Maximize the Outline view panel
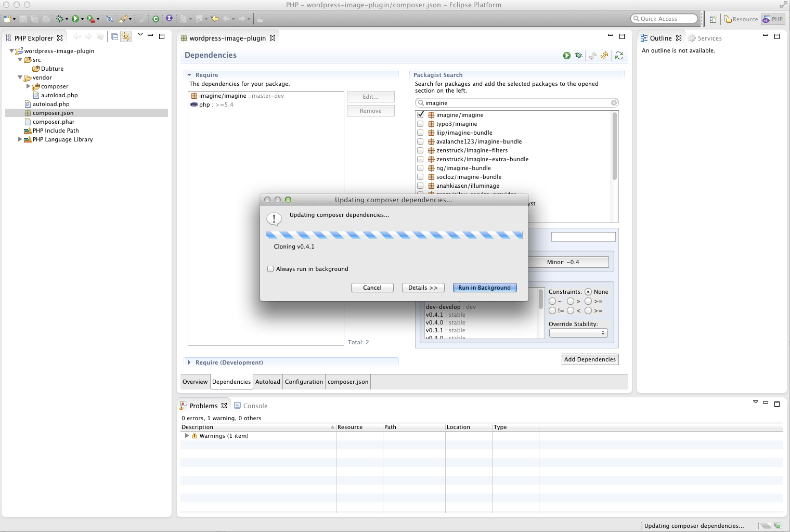This screenshot has width=790, height=532. [x=777, y=36]
